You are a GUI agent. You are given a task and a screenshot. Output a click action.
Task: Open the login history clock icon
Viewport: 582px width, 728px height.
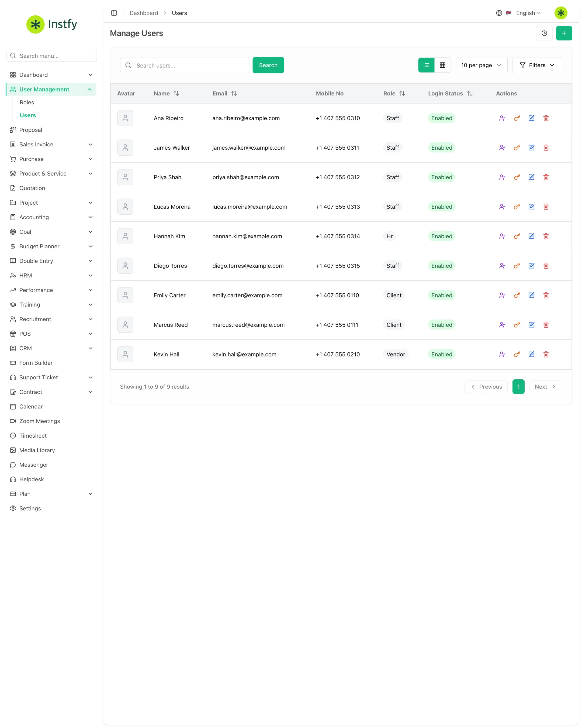(544, 33)
